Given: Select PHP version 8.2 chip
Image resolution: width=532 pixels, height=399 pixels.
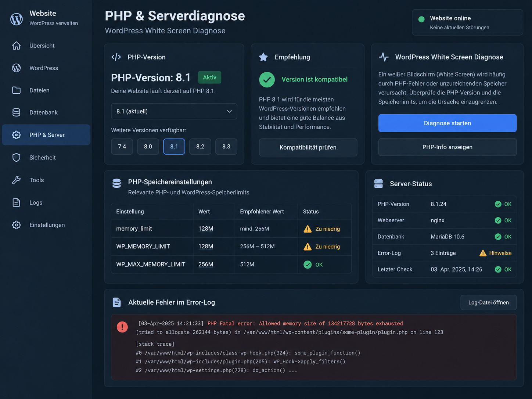Looking at the screenshot, I should [200, 147].
